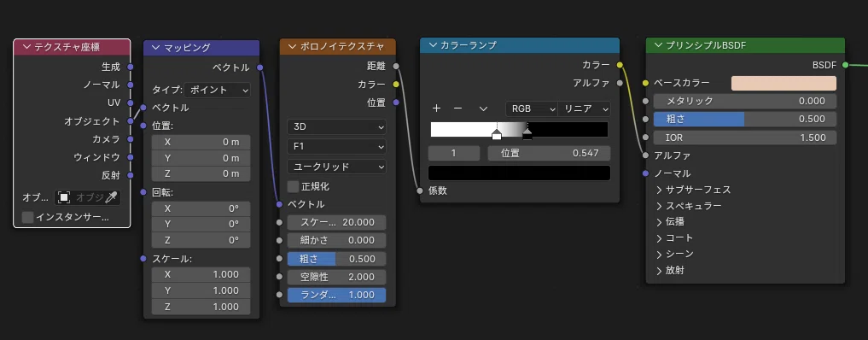
Task: Click the スケール Y 1.000 field
Action: pyautogui.click(x=201, y=290)
